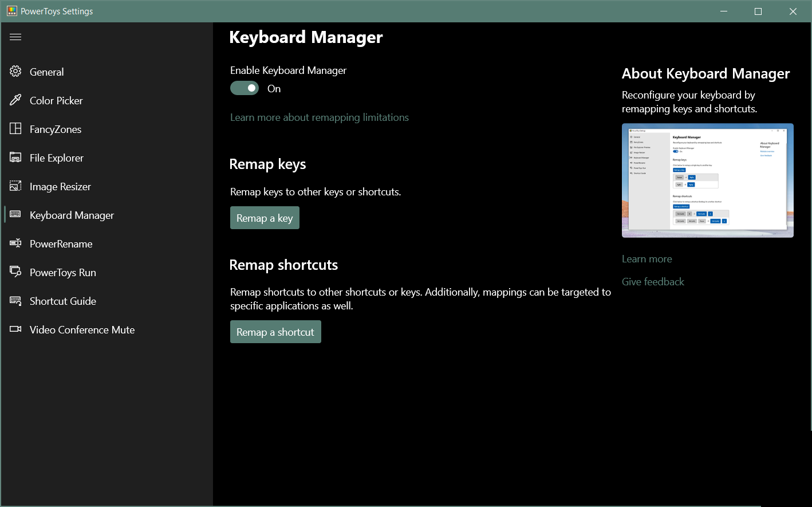Click the Give feedback link

coord(653,282)
